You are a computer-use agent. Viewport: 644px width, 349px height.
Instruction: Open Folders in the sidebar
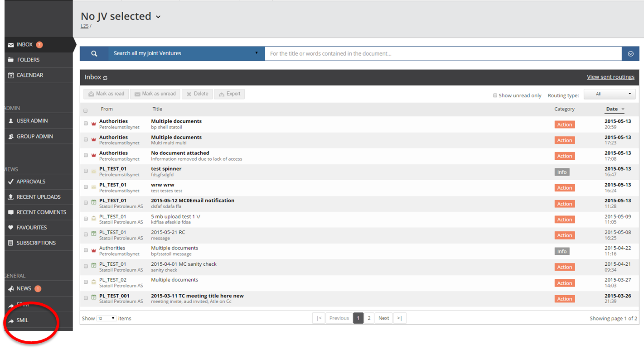click(x=39, y=60)
